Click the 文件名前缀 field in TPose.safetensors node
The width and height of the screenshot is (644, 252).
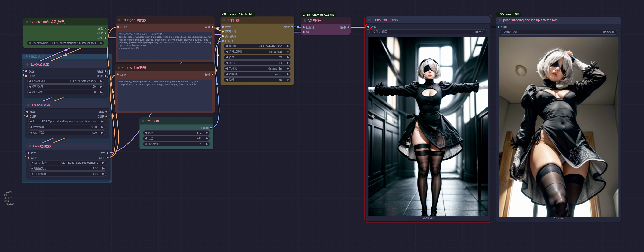tap(428, 32)
